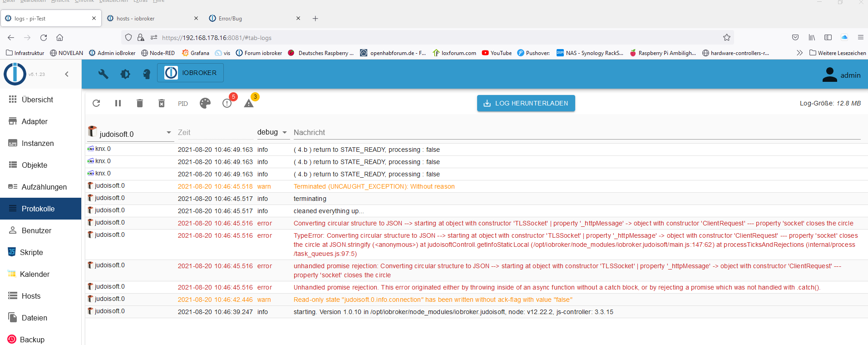Open the wrench system settings icon

(104, 74)
